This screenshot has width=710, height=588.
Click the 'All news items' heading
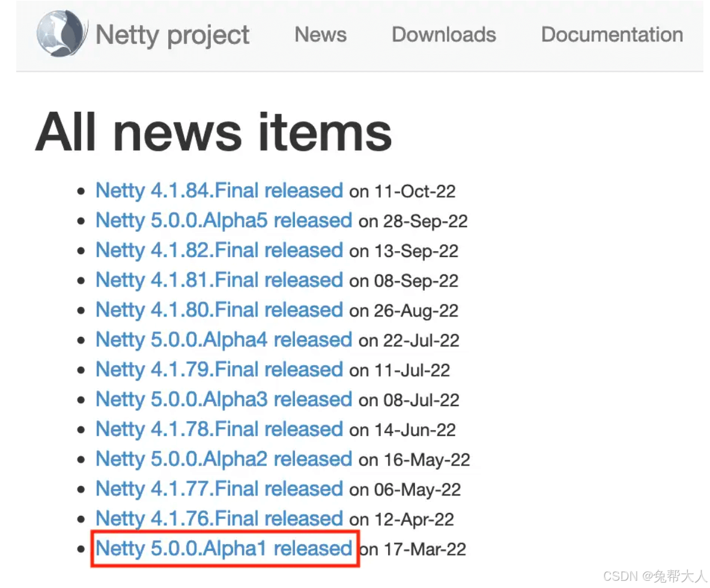[214, 133]
